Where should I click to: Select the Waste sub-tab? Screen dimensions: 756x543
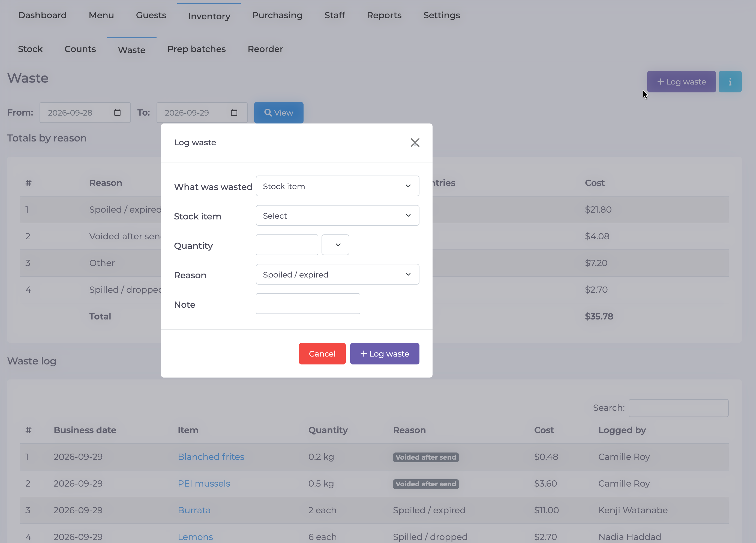pos(132,50)
